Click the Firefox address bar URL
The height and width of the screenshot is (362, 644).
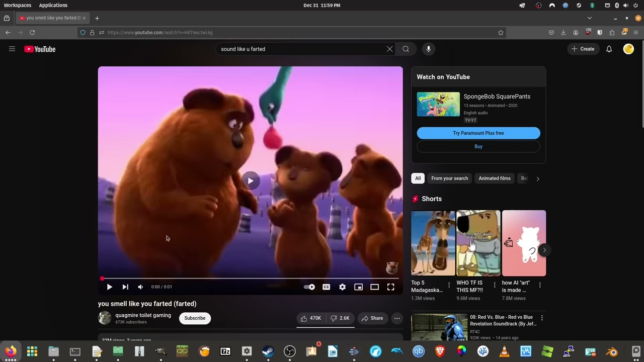click(x=160, y=33)
